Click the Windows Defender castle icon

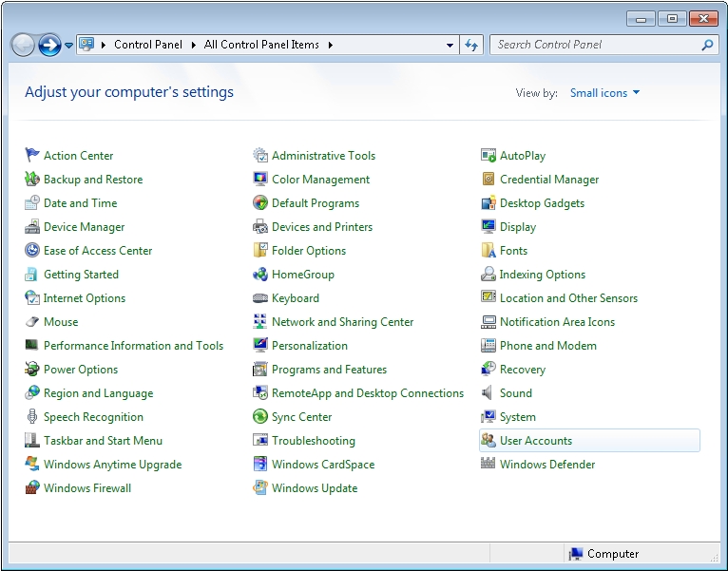click(488, 464)
